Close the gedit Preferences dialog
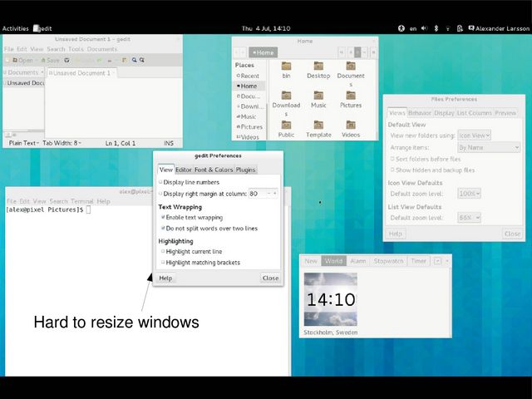The width and height of the screenshot is (532, 399). click(x=270, y=278)
